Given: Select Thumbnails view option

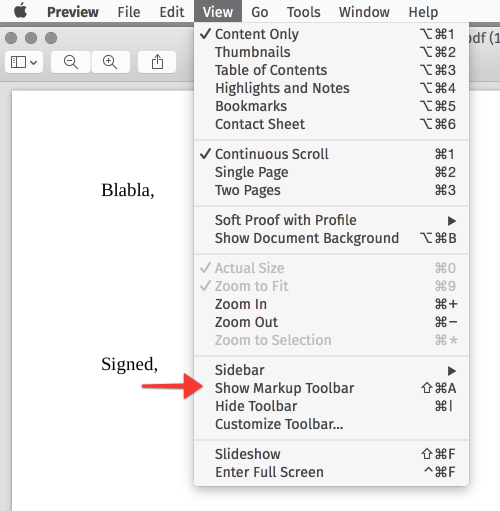Looking at the screenshot, I should (331, 52).
